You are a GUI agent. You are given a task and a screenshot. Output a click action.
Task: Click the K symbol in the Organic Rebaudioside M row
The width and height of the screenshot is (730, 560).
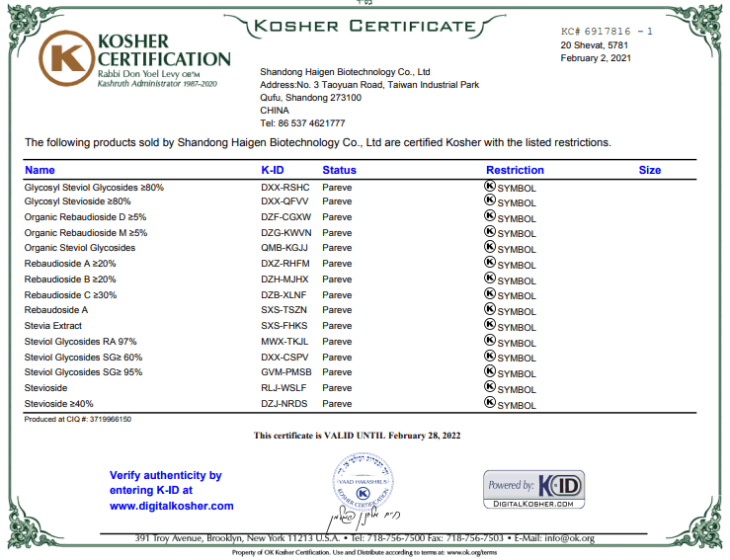coord(490,231)
